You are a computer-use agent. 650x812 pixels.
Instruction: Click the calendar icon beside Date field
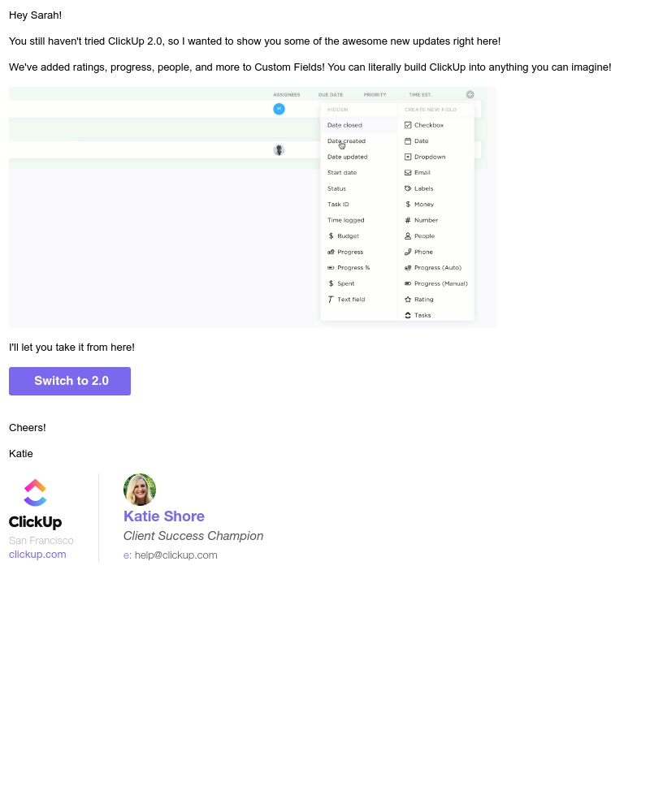coord(408,140)
